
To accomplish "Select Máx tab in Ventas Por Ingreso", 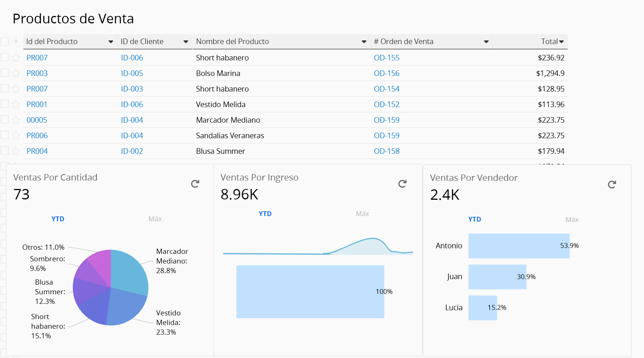I will point(362,214).
